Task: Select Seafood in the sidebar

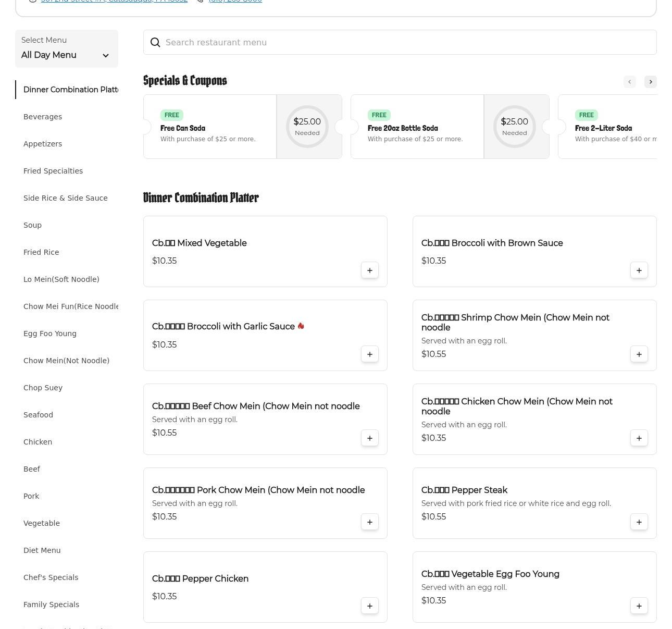Action: 38,415
